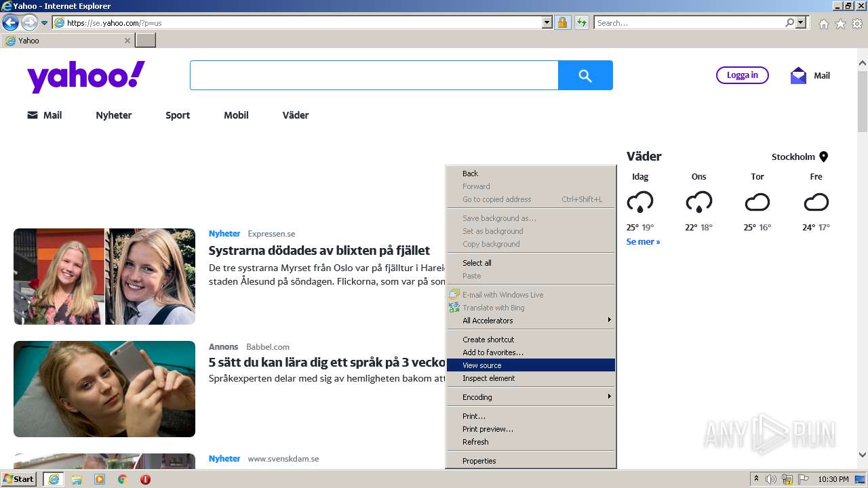Expand the address bar autocomplete dropdown
Screen dimensions: 868x488
point(547,22)
